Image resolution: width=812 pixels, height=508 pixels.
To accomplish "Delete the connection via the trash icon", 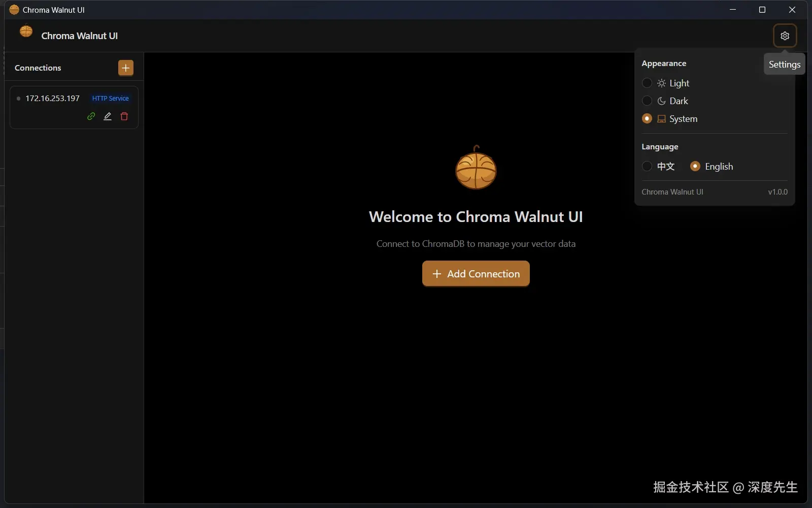I will coord(124,116).
